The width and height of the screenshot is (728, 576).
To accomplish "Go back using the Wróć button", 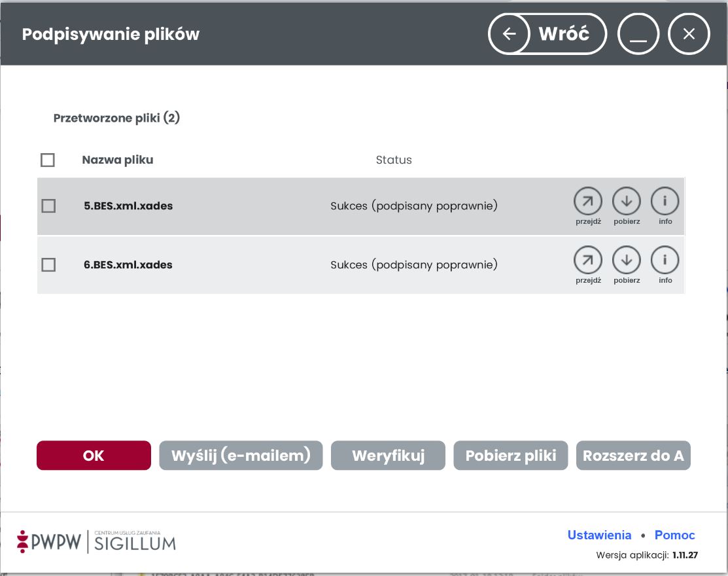I will click(x=547, y=34).
